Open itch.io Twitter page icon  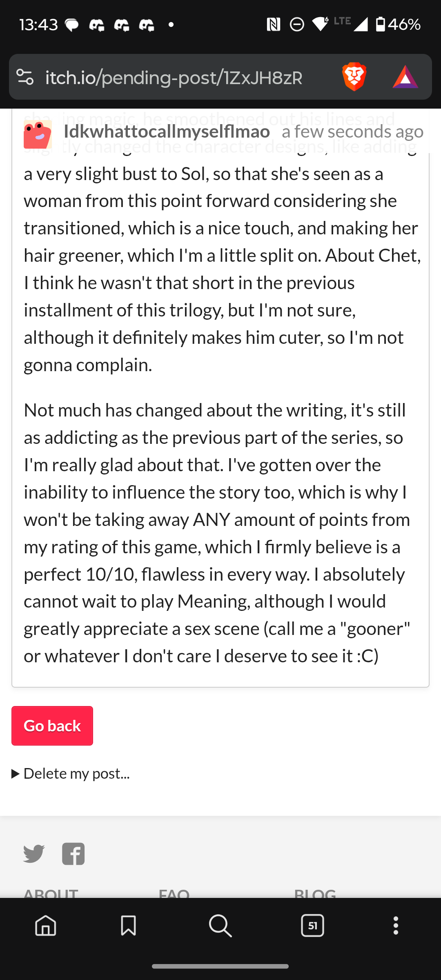point(34,854)
